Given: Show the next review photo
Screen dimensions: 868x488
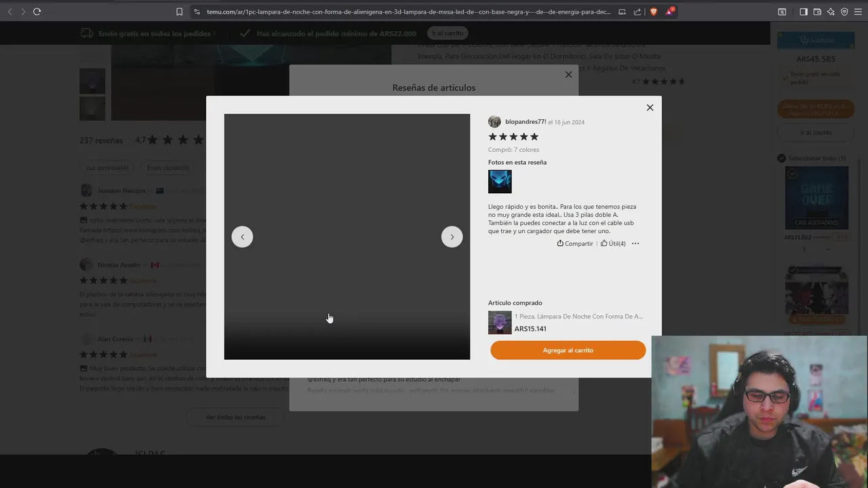Looking at the screenshot, I should [x=452, y=237].
